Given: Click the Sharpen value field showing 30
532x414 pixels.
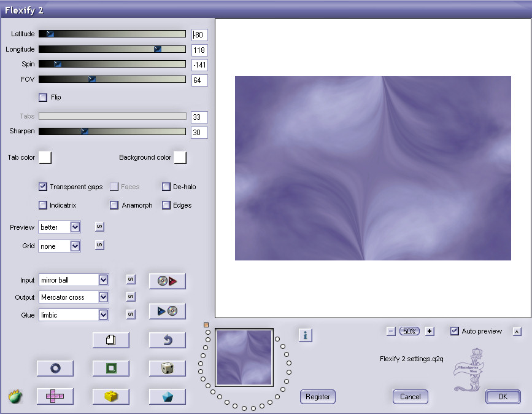Looking at the screenshot, I should 199,133.
